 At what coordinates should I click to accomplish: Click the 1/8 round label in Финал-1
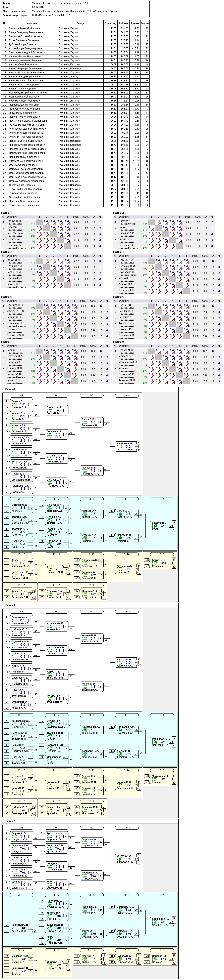pos(21,396)
